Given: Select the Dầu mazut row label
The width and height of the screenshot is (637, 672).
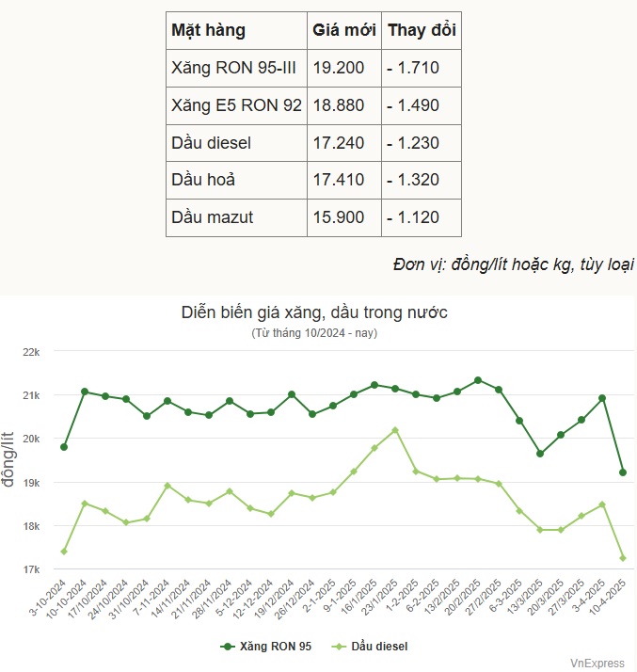Looking at the screenshot, I should (x=213, y=217).
